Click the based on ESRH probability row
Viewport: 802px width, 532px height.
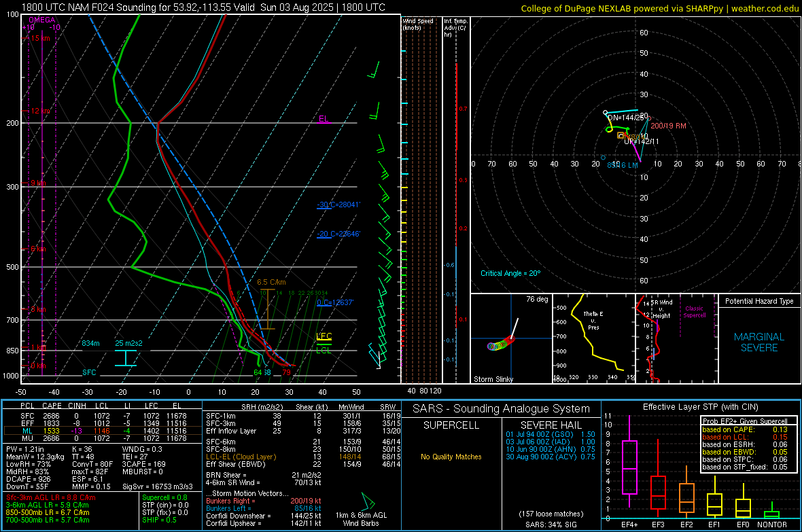745,444
